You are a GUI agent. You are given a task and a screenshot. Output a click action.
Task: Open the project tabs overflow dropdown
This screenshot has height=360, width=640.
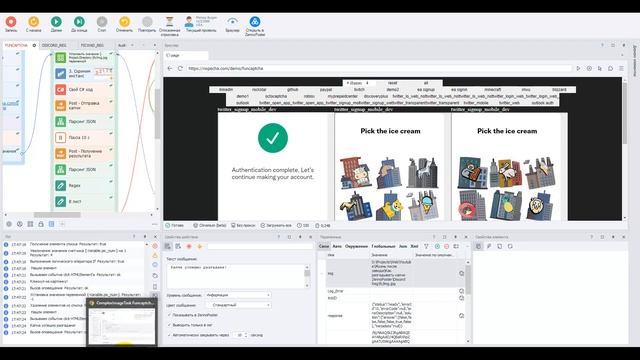click(132, 45)
